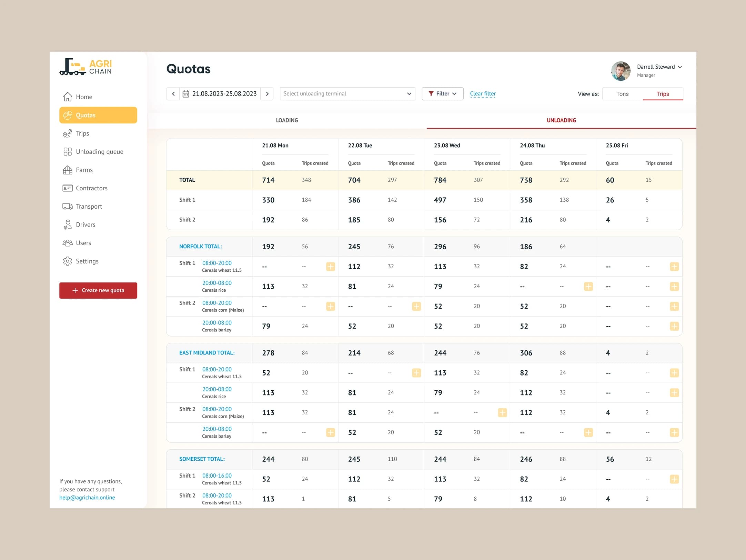Image resolution: width=746 pixels, height=560 pixels.
Task: Click Somerset total trips 110
Action: pos(392,459)
